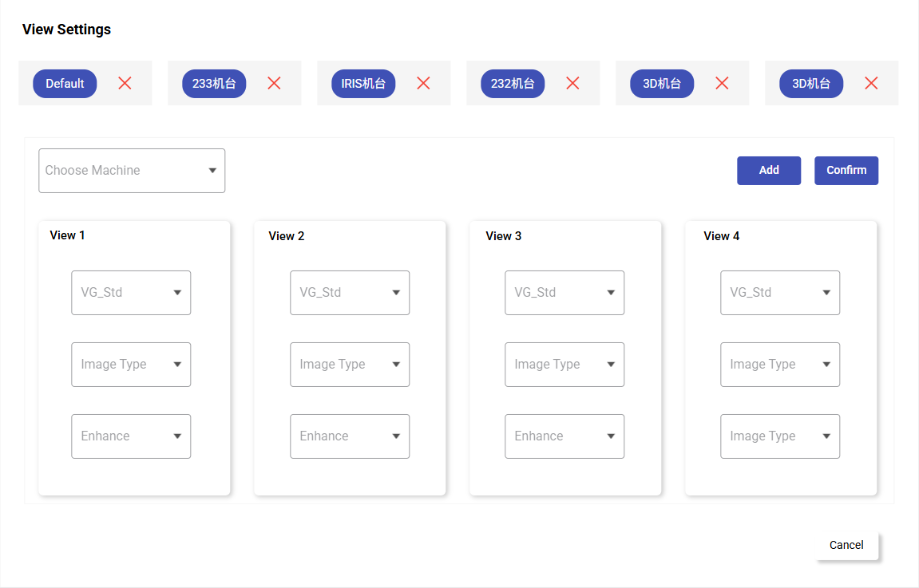Open the Enhance dropdown in View 3
This screenshot has height=588, width=919.
tap(564, 436)
